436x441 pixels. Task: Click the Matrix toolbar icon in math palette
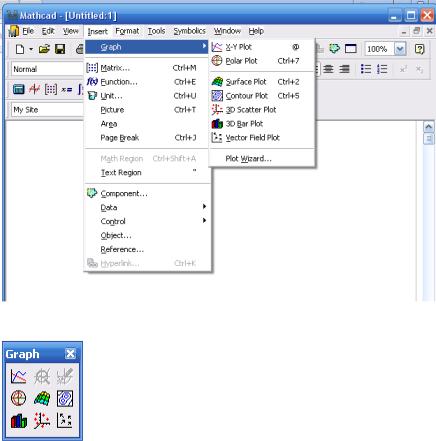[51, 89]
